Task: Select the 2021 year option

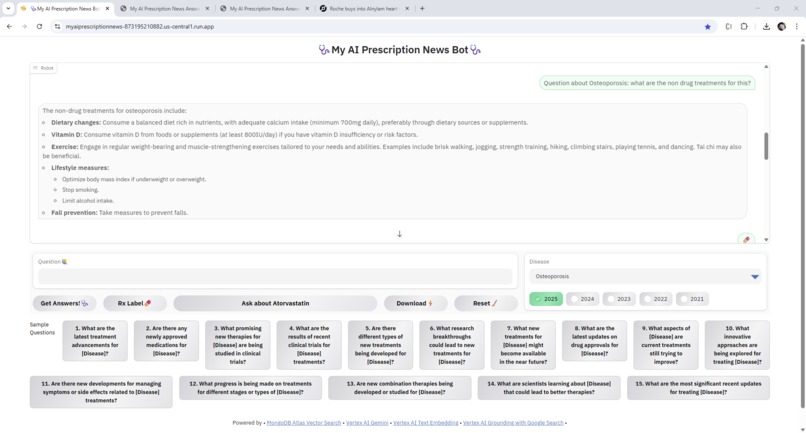Action: point(692,299)
